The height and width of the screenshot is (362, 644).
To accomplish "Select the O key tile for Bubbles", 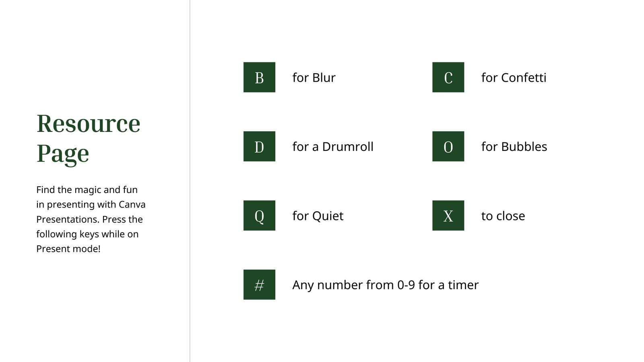I will [x=448, y=146].
